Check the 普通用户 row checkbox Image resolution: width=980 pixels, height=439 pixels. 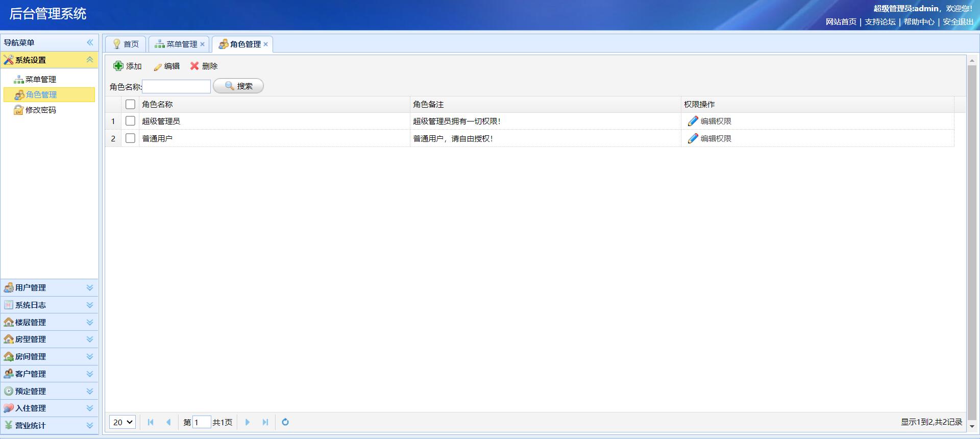click(130, 138)
